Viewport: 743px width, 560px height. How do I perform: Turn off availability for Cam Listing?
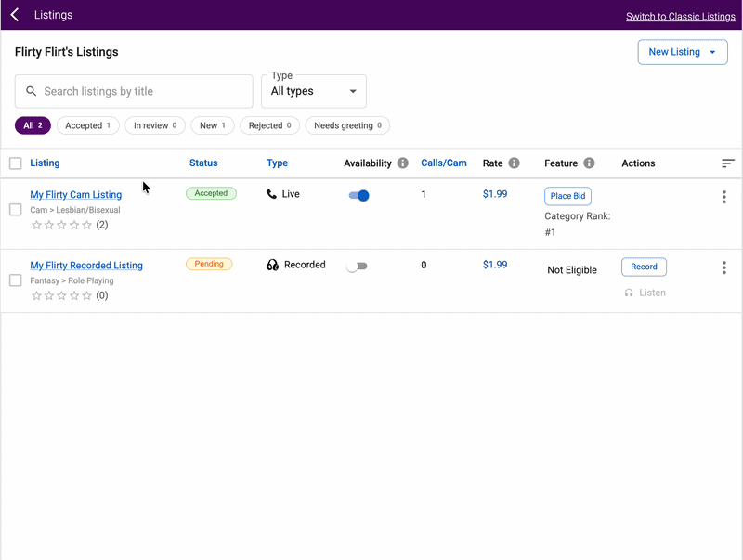358,195
